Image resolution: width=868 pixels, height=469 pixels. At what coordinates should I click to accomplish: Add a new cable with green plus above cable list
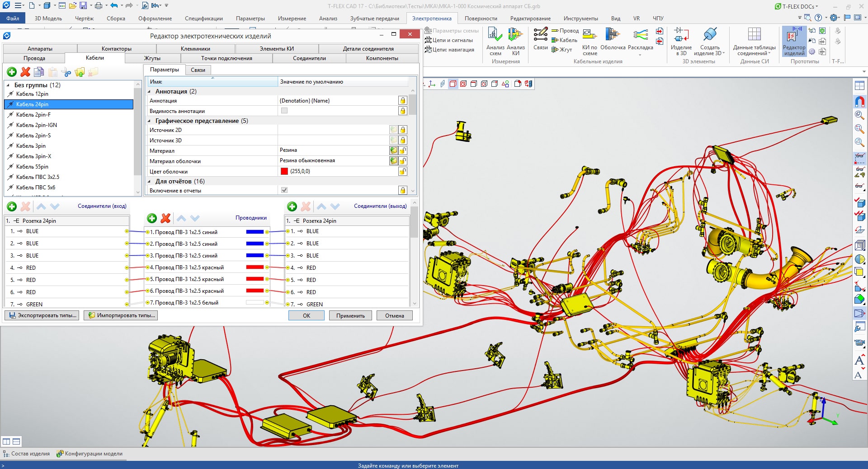(x=12, y=72)
